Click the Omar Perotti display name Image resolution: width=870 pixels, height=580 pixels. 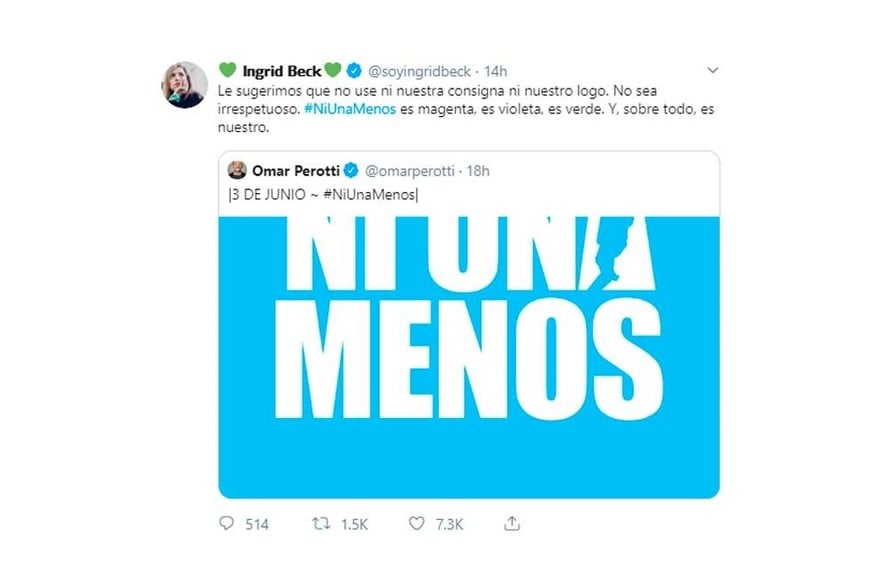click(296, 170)
